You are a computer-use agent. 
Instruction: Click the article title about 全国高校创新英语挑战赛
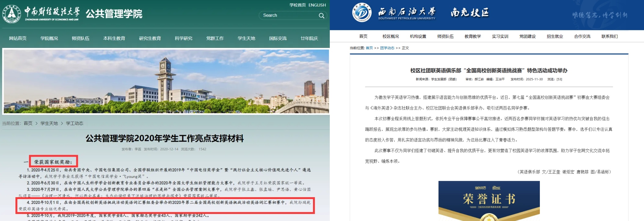[x=489, y=71]
